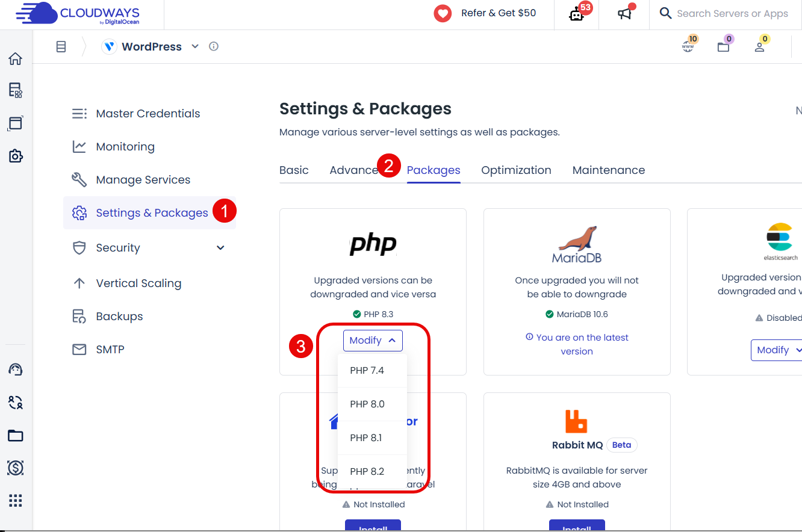The width and height of the screenshot is (802, 532).
Task: Click the MariaDB seal logo
Action: [x=577, y=244]
